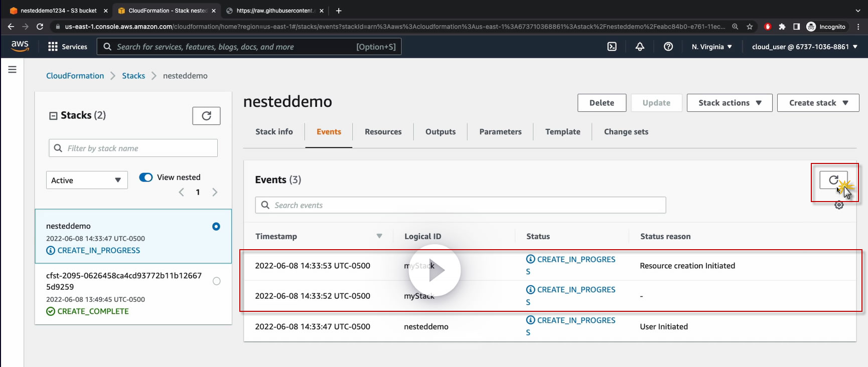Open the left navigation hamburger menu
Image resolution: width=868 pixels, height=367 pixels.
pos(13,70)
